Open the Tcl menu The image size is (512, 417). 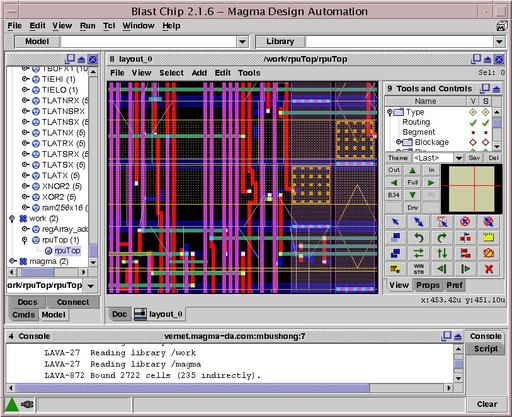tap(109, 26)
